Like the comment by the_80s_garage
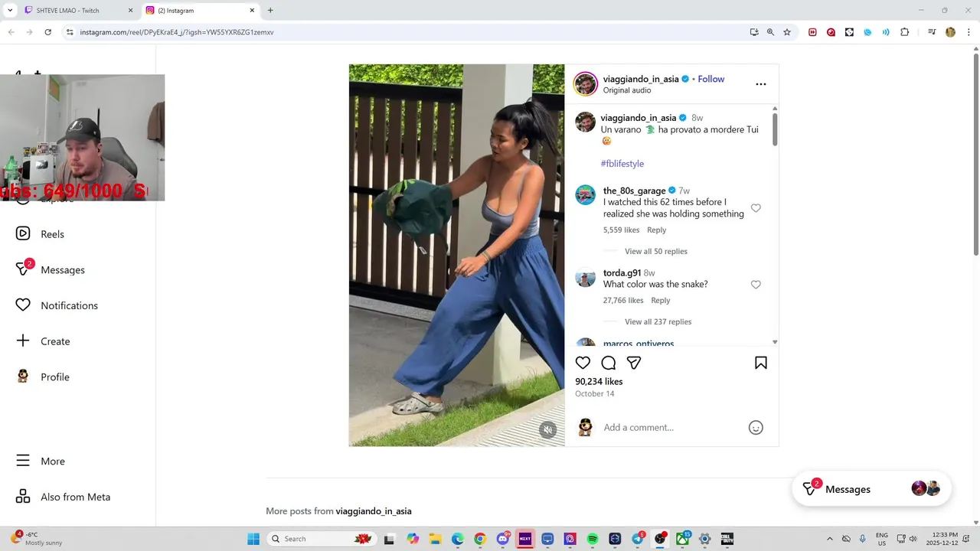Viewport: 980px width, 551px height. tap(756, 208)
